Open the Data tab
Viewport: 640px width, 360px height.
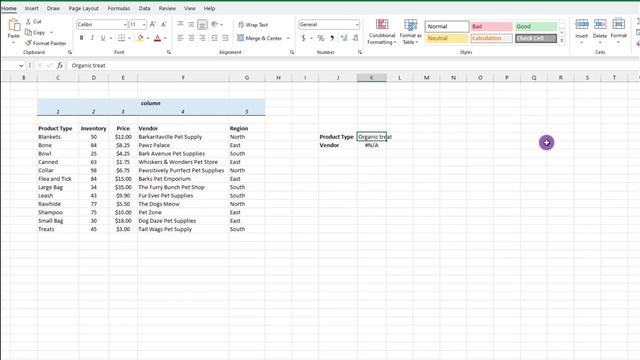pyautogui.click(x=144, y=8)
